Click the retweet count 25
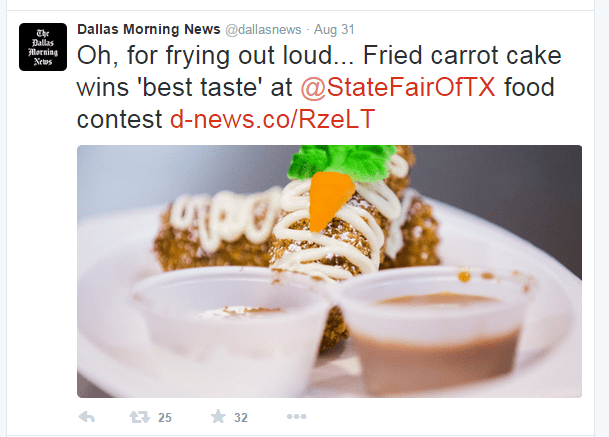The height and width of the screenshot is (437, 609). pyautogui.click(x=165, y=418)
